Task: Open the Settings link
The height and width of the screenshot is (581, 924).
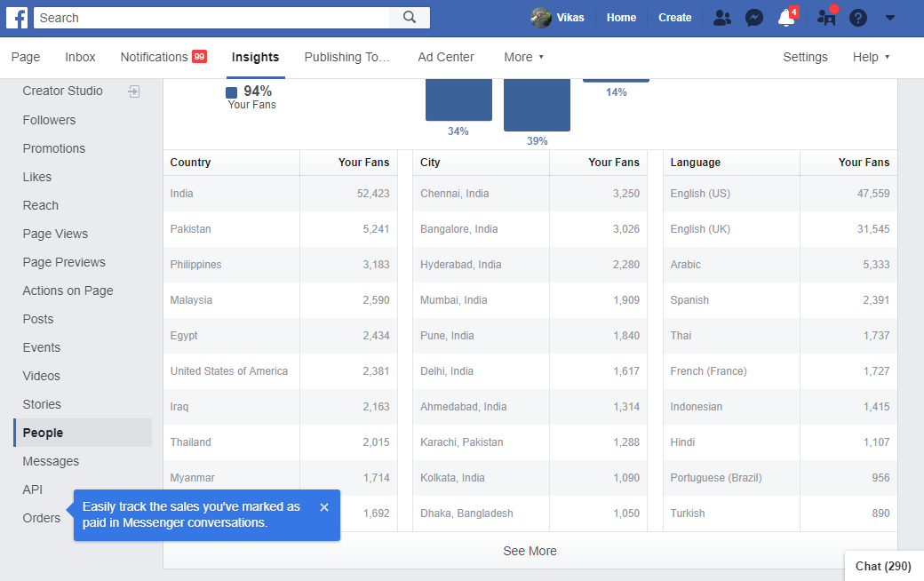Action: [805, 57]
